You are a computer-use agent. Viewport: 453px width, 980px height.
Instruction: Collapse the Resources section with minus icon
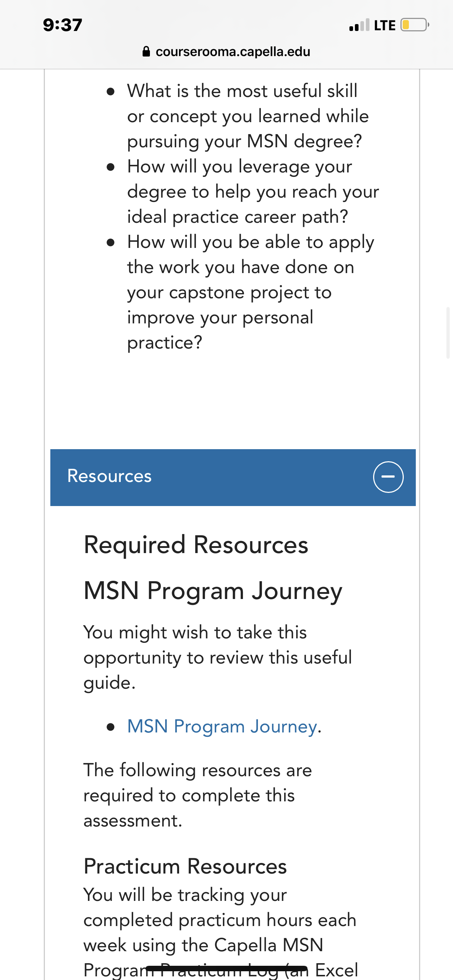point(388,477)
